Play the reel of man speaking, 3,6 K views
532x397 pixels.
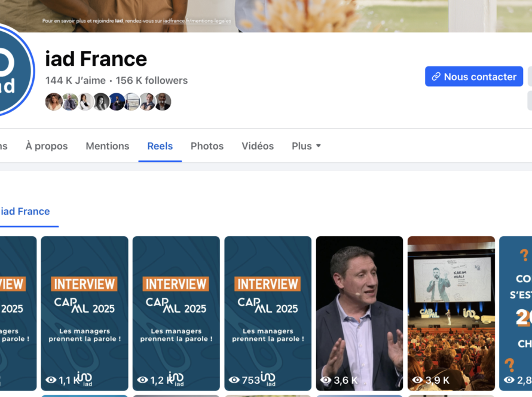pos(359,313)
